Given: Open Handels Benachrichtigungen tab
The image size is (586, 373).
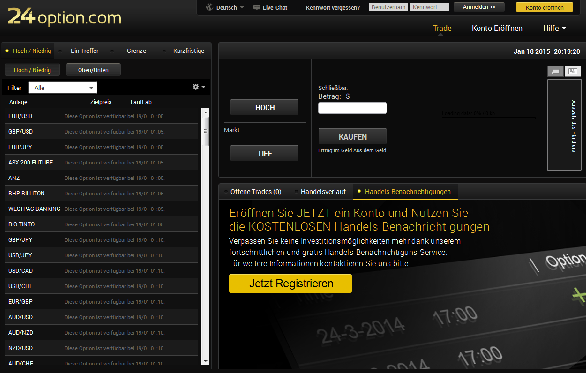Looking at the screenshot, I should pyautogui.click(x=405, y=192).
